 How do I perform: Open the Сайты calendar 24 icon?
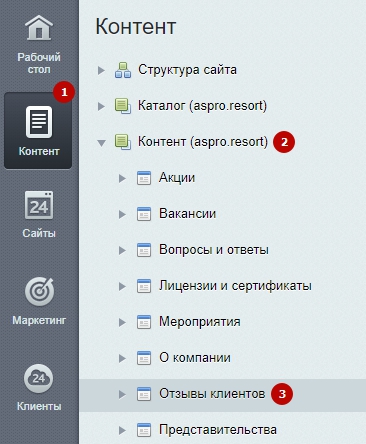(39, 205)
